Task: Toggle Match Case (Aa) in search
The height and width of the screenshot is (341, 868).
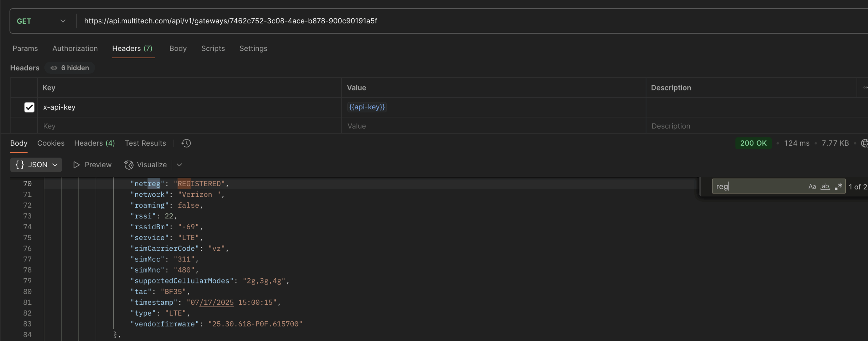Action: (x=812, y=187)
